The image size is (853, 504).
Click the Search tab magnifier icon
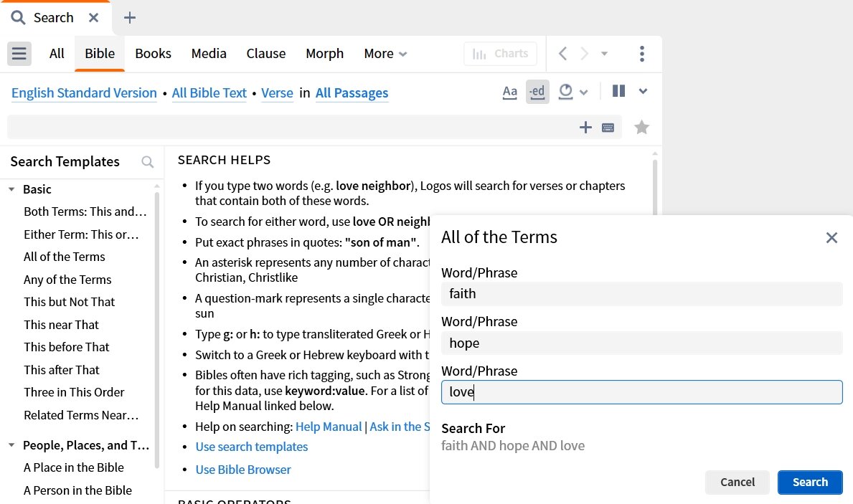tap(19, 17)
